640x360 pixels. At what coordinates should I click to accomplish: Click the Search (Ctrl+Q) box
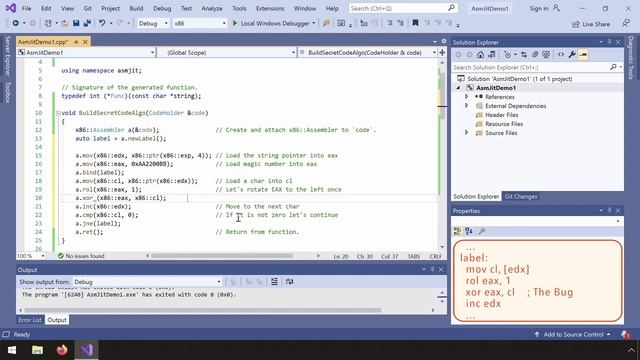coord(402,8)
